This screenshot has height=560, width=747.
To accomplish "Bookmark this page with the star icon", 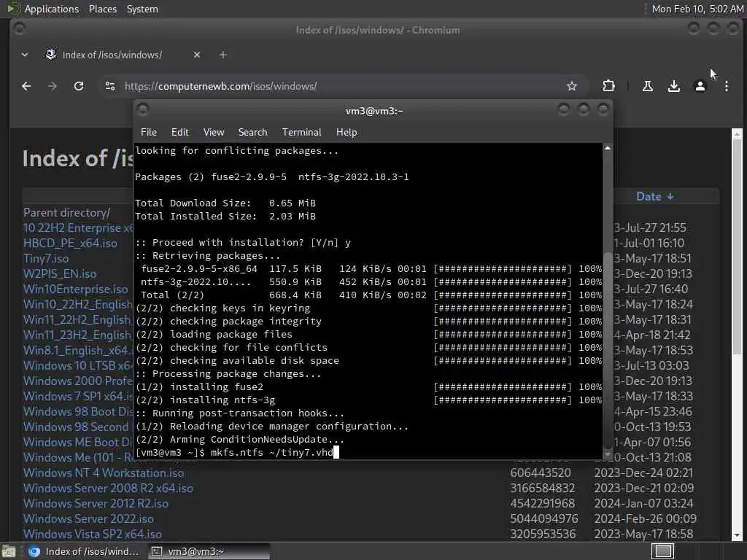I will (x=572, y=86).
